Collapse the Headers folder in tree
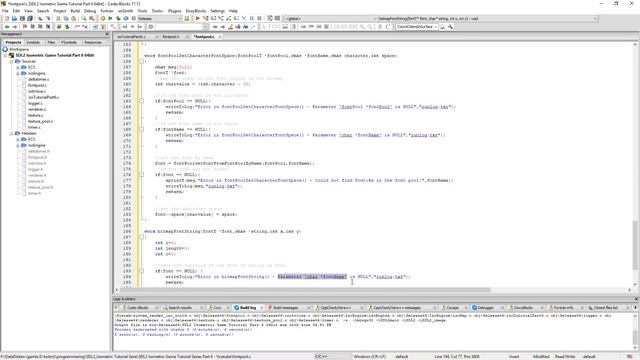The image size is (640, 360). point(11,133)
